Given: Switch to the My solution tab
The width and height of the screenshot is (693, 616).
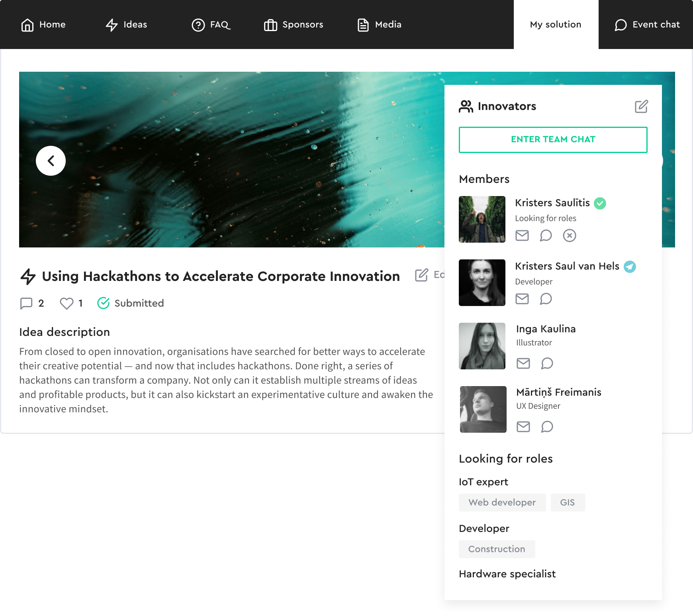Looking at the screenshot, I should tap(556, 25).
